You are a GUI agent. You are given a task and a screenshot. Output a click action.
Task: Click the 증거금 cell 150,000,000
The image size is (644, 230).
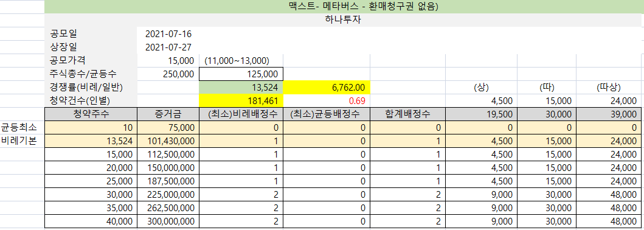(168, 168)
